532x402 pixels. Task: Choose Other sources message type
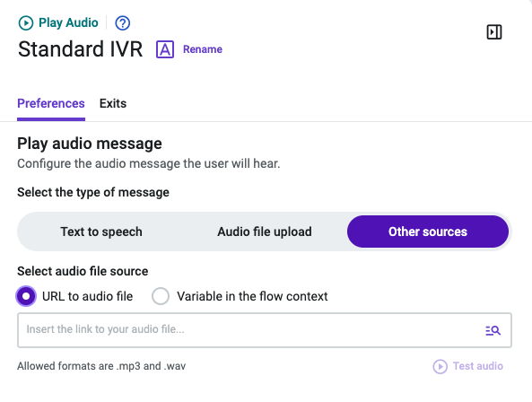click(x=428, y=232)
